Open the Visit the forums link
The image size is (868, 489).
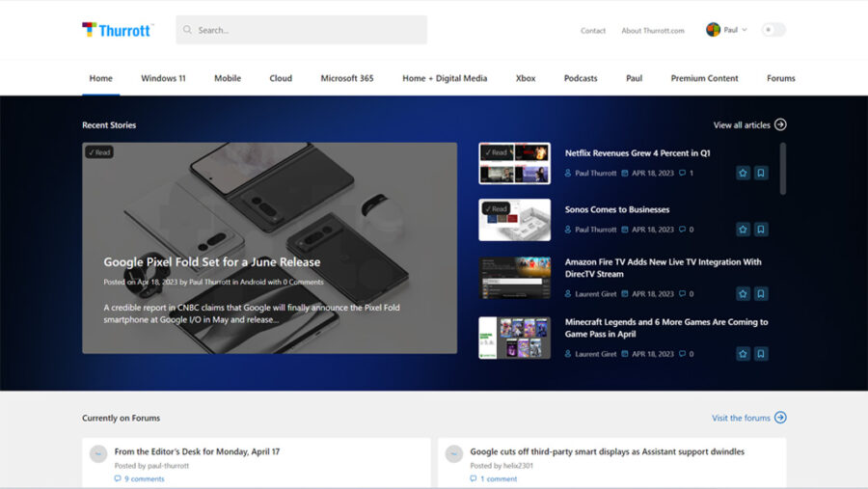coord(748,418)
